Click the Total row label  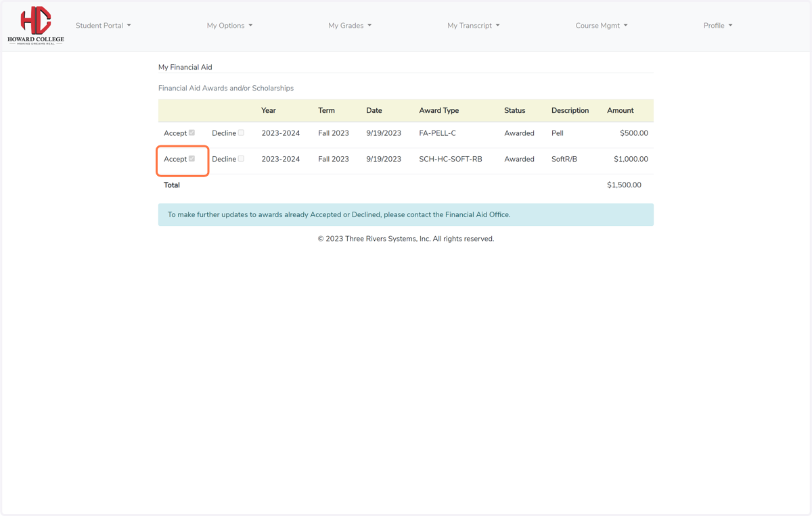(x=172, y=185)
